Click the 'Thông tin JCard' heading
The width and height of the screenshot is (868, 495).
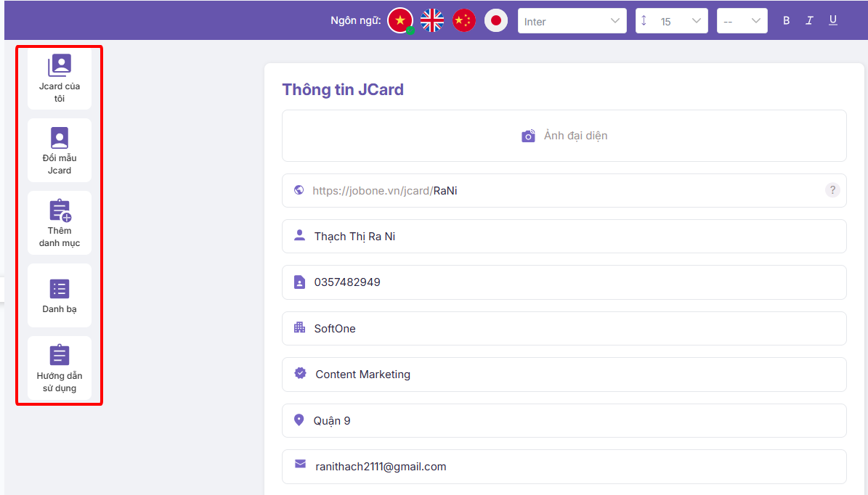click(343, 89)
